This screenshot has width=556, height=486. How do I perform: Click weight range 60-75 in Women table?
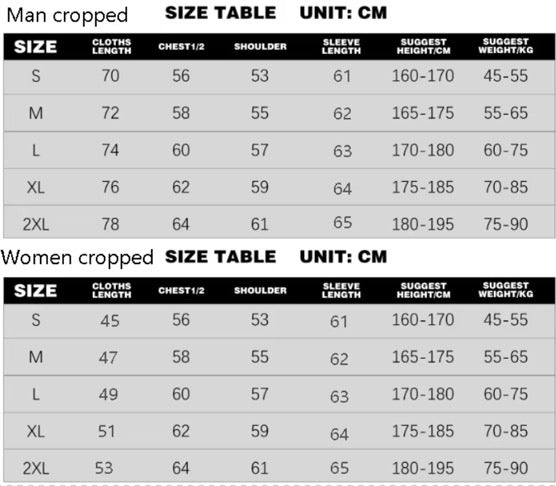pyautogui.click(x=506, y=394)
